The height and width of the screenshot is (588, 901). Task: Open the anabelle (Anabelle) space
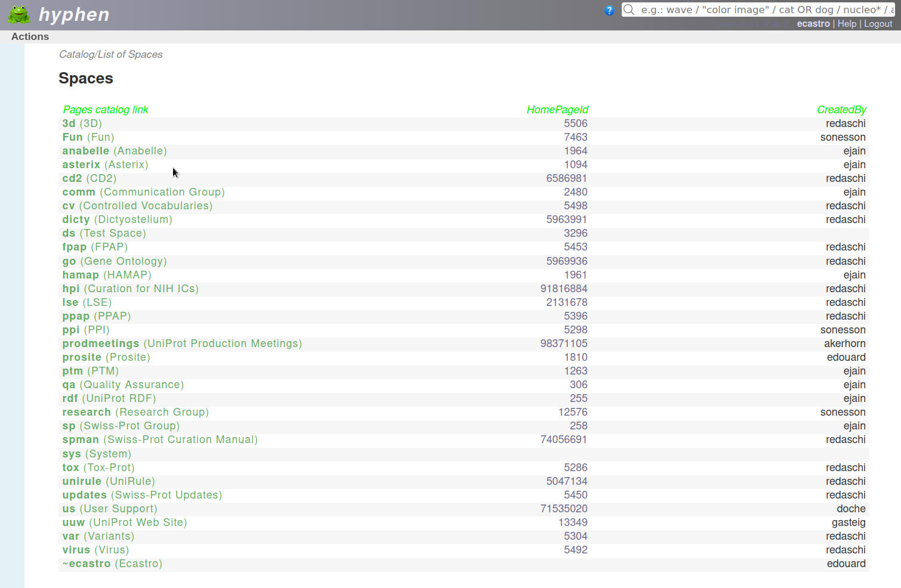tap(115, 151)
